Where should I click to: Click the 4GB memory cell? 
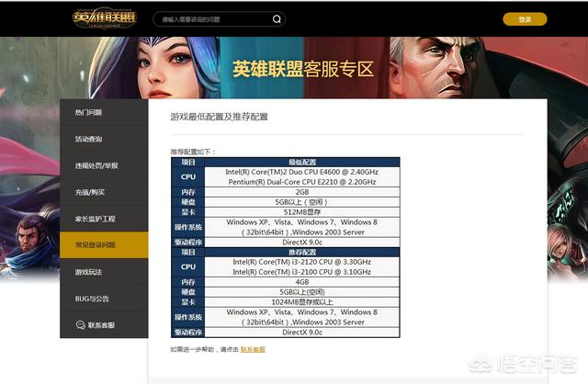(302, 282)
